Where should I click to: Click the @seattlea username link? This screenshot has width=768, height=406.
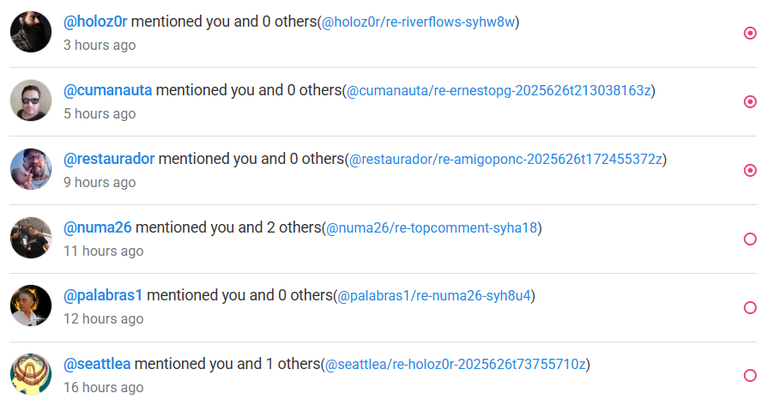pyautogui.click(x=97, y=364)
